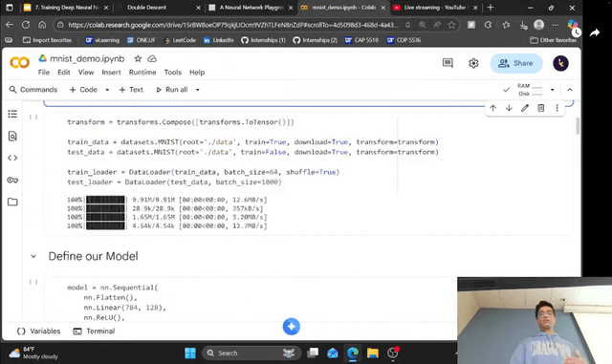
Task: Check cloud save status icon
Action: pyautogui.click(x=152, y=58)
